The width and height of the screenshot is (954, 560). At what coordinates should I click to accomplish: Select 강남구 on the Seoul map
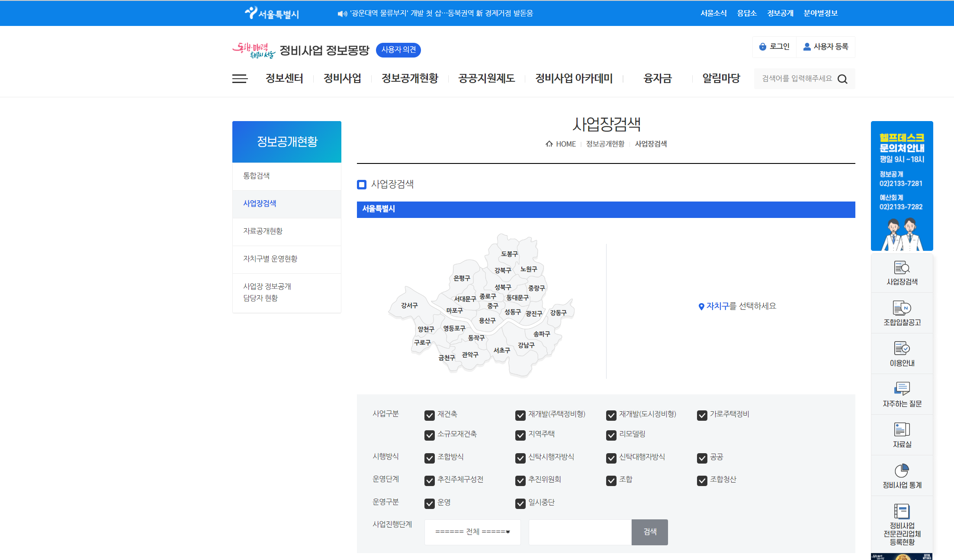526,345
